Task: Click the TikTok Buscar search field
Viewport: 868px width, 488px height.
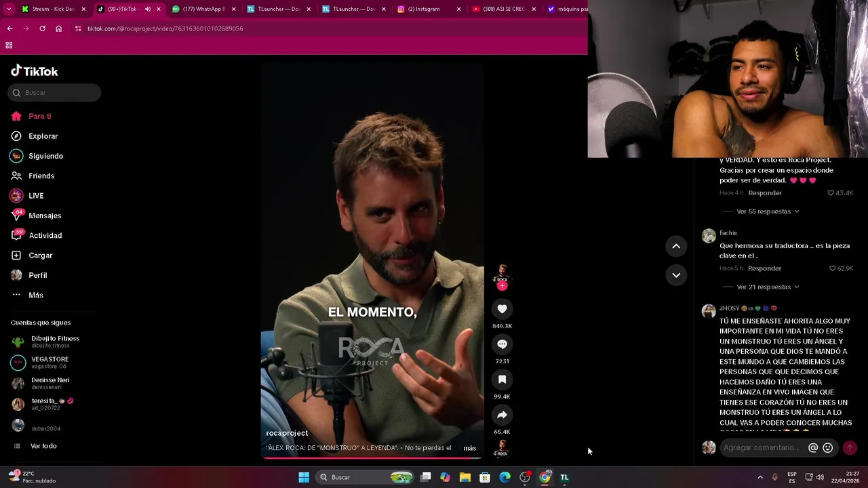Action: point(54,93)
